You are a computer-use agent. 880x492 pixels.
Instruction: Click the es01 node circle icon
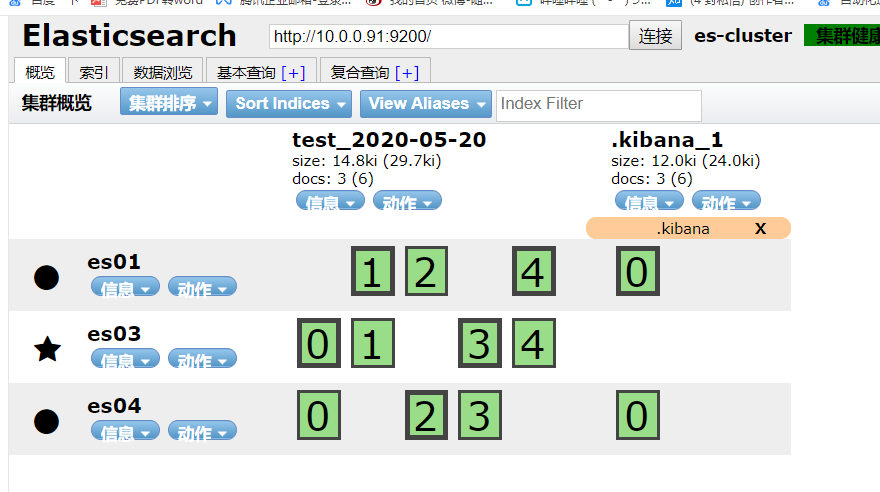tap(46, 277)
